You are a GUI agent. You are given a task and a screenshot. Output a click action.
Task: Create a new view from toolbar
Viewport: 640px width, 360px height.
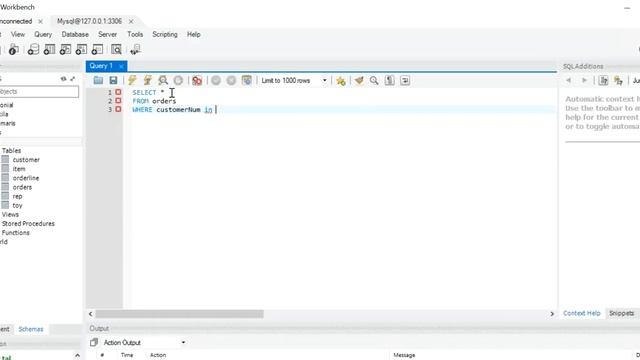[65, 50]
